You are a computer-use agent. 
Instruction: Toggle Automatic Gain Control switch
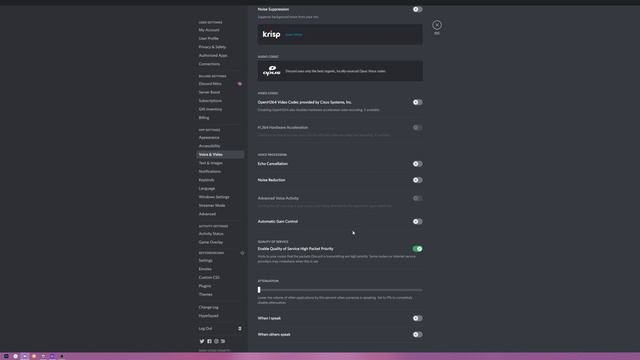click(417, 222)
